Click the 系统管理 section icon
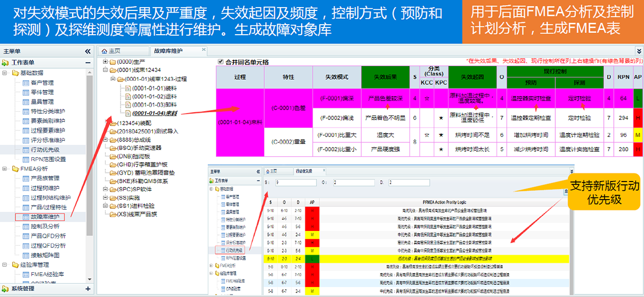The image size is (644, 297). 6,289
